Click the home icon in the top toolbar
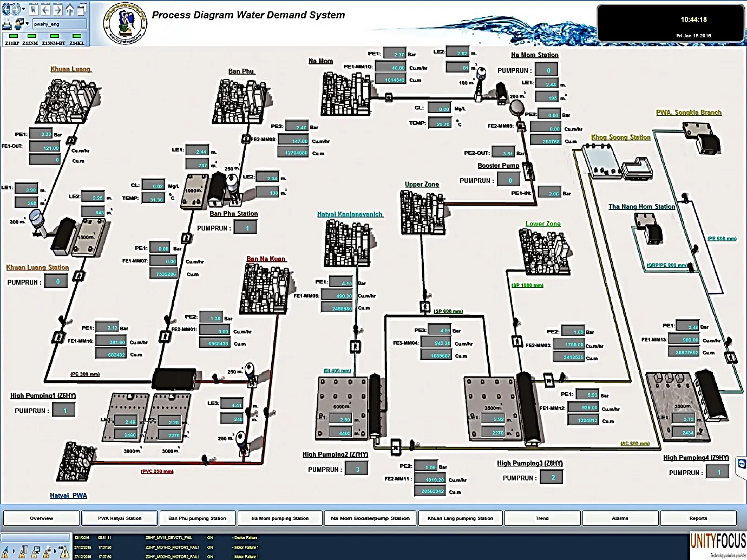This screenshot has height=560, width=747. 70,10
